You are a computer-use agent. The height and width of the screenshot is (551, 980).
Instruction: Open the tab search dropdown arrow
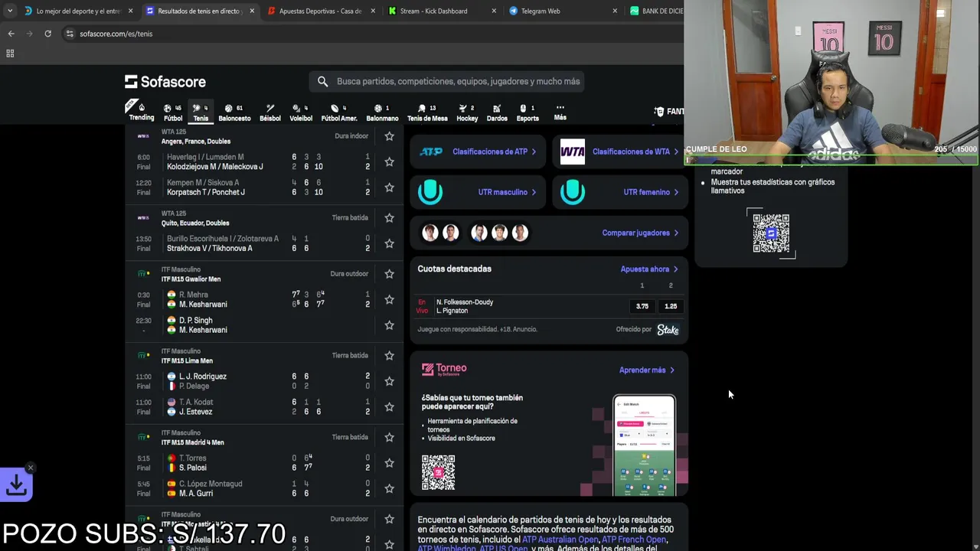[9, 11]
